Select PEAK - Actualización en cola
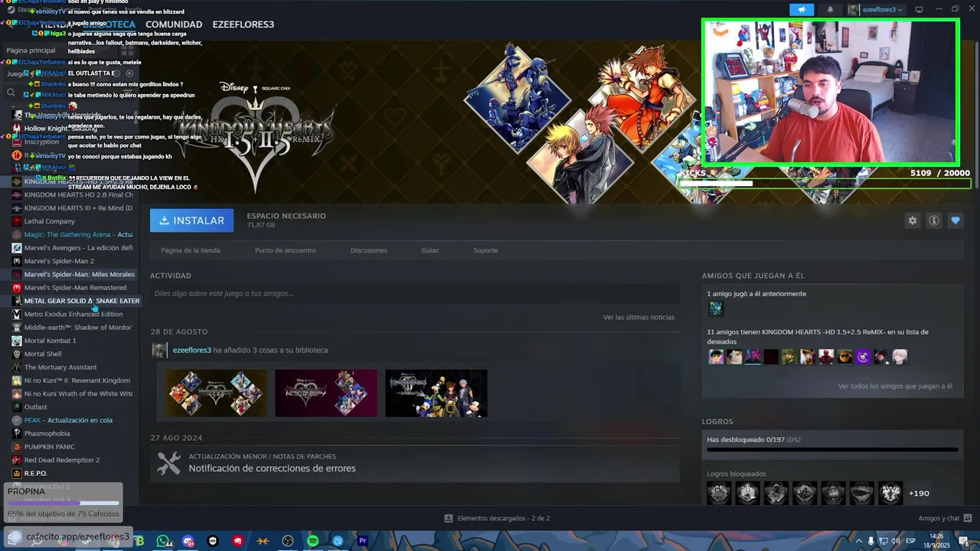The height and width of the screenshot is (551, 980). tap(68, 420)
